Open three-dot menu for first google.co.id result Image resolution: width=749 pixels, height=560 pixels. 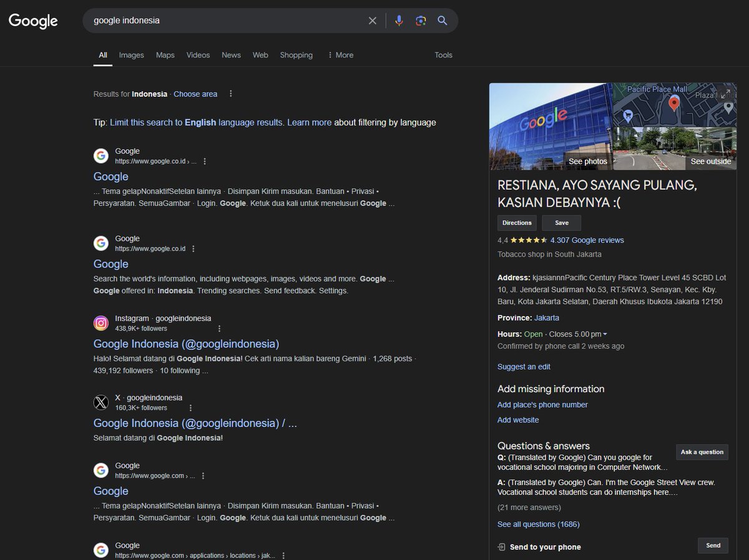point(204,161)
